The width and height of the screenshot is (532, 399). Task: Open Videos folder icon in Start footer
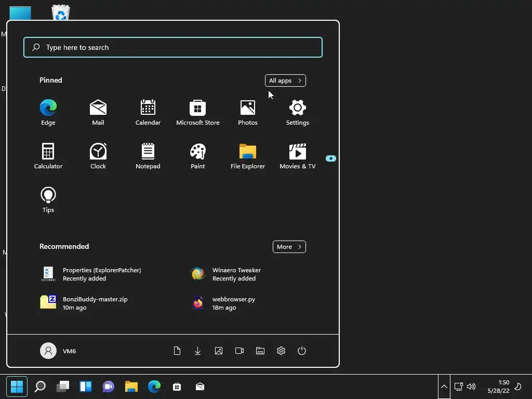(240, 351)
